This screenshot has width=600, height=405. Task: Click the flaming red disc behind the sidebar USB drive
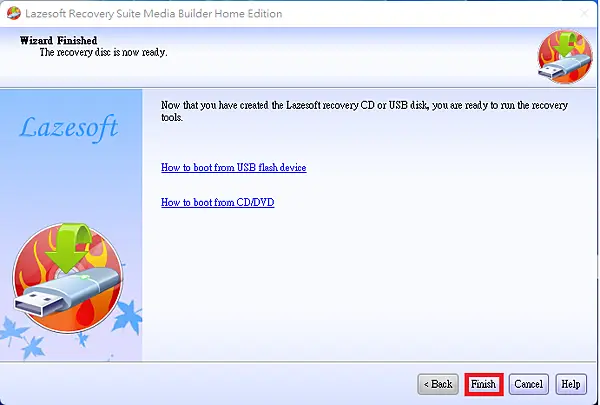click(x=68, y=278)
